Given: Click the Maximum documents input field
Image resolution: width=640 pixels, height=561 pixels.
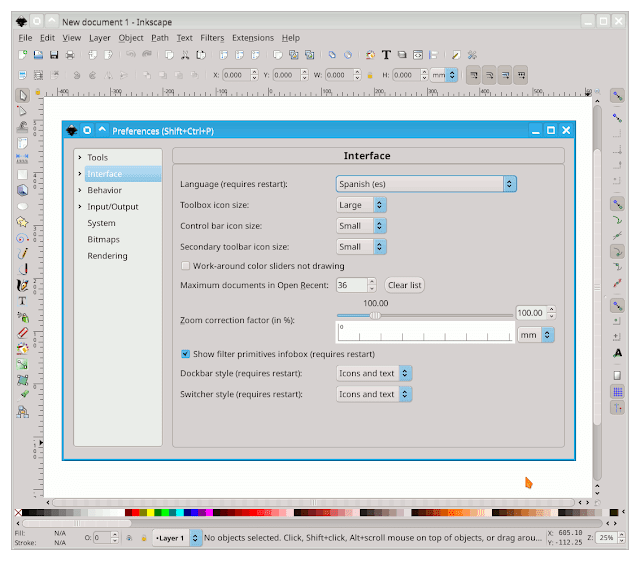Looking at the screenshot, I should click(352, 285).
